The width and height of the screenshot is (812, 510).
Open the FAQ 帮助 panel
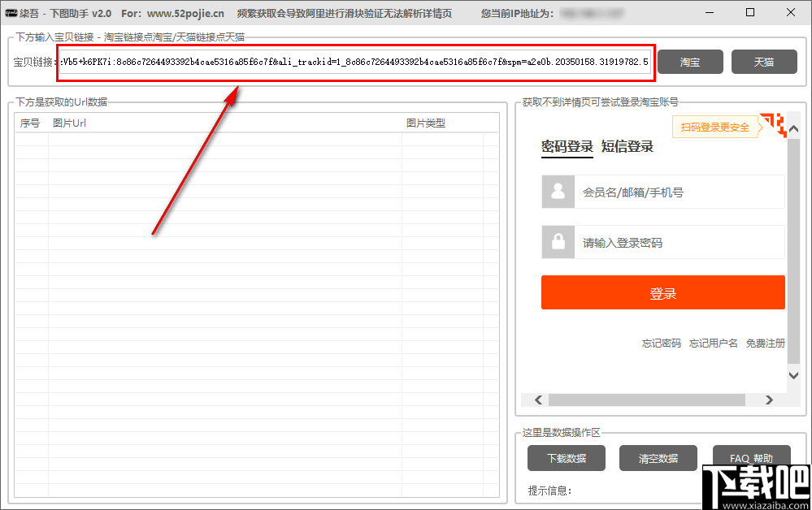[751, 458]
